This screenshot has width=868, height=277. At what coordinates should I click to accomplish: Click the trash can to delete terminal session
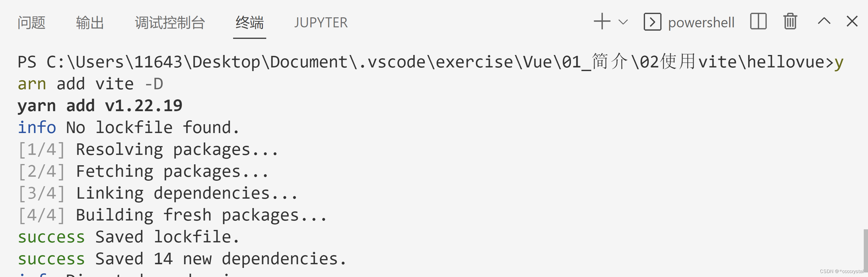(790, 22)
